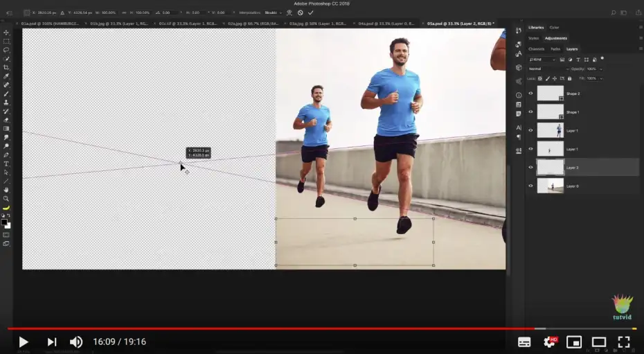Switch to the Channels tab

(536, 49)
